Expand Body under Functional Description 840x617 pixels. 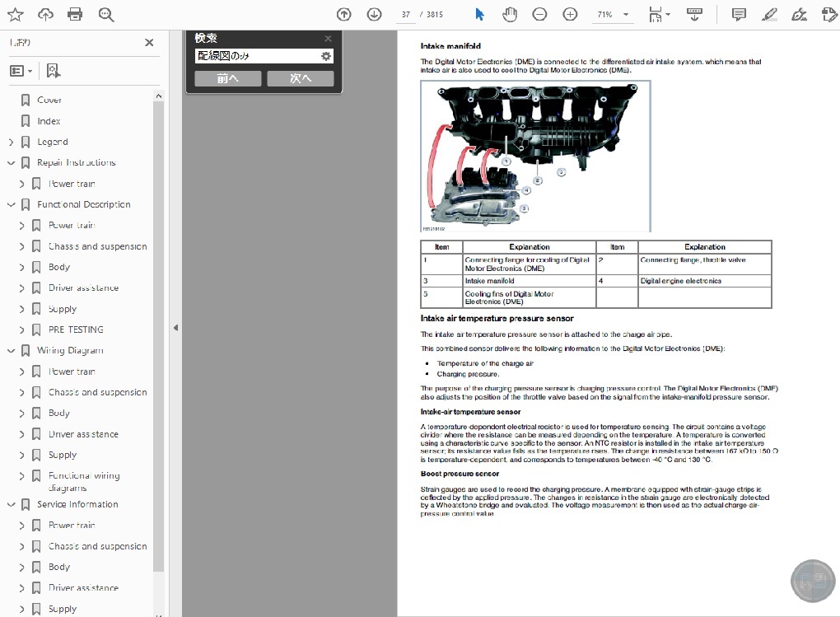click(22, 267)
